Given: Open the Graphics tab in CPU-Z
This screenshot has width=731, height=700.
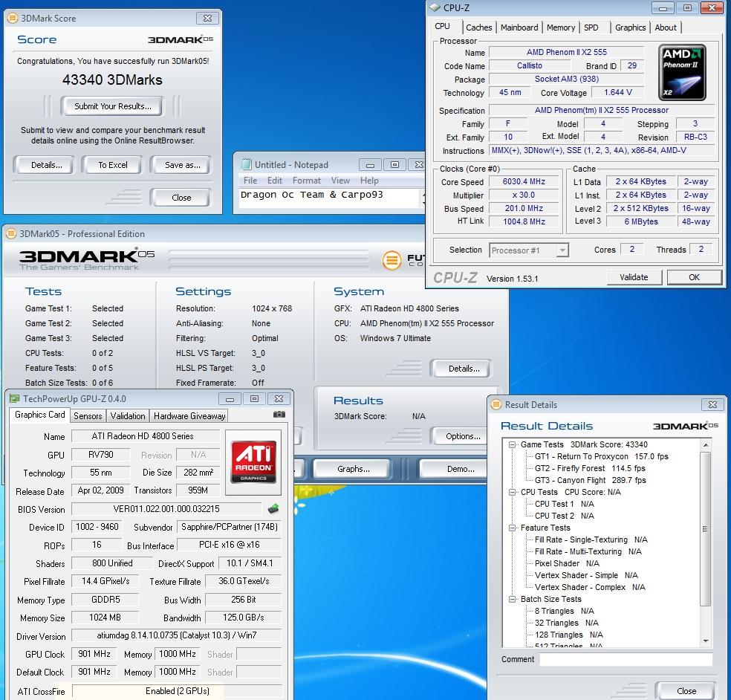Looking at the screenshot, I should point(630,27).
